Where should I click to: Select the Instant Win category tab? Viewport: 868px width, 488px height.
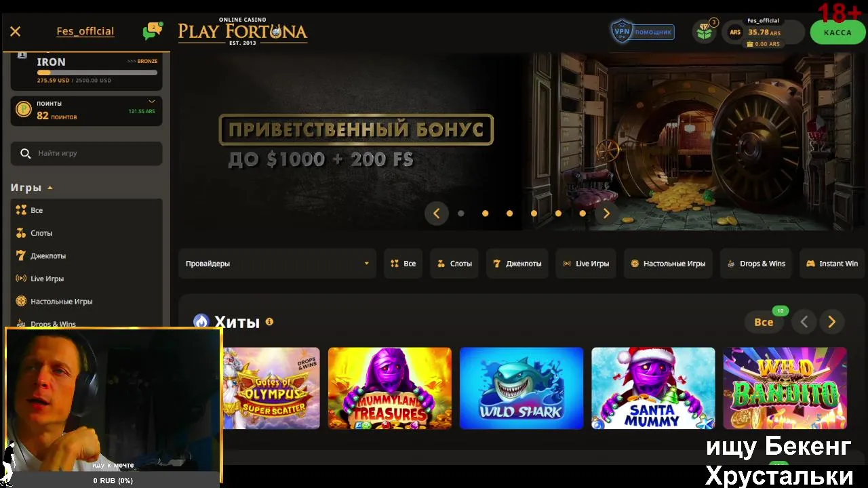coord(832,264)
